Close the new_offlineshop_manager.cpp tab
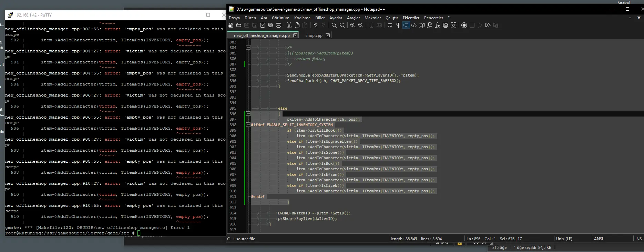Viewport: 644px width, 252px height. pos(295,36)
